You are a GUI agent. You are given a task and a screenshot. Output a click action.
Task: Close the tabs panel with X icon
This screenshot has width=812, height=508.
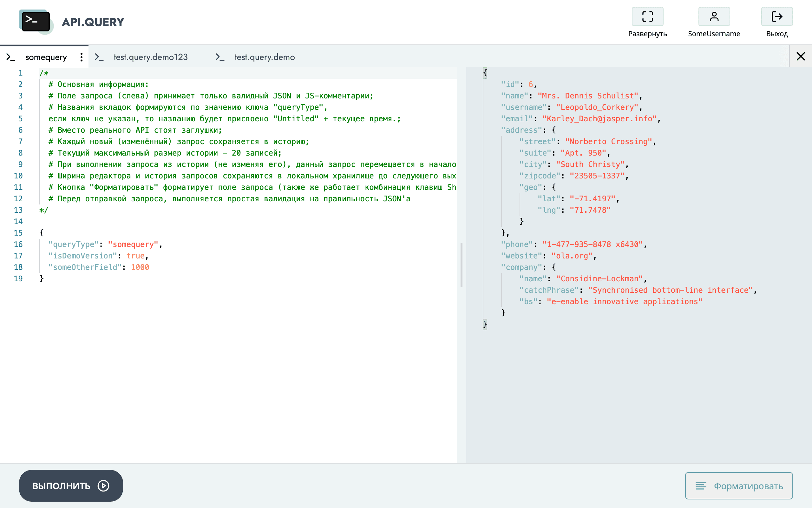[801, 56]
